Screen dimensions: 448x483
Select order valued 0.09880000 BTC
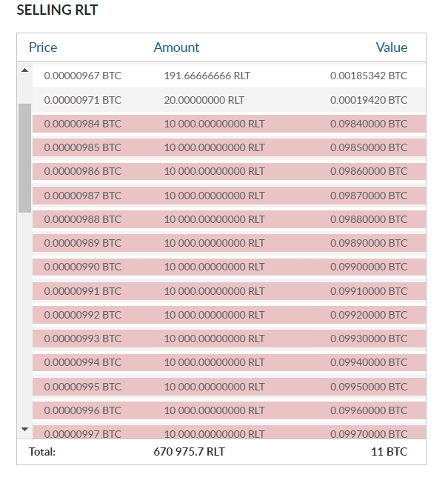(229, 219)
